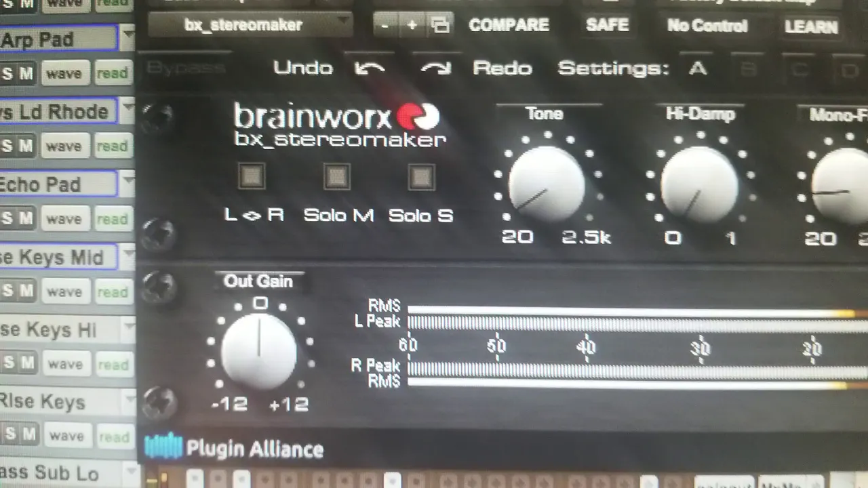Image resolution: width=868 pixels, height=488 pixels.
Task: Select settings slot B
Action: tap(748, 68)
